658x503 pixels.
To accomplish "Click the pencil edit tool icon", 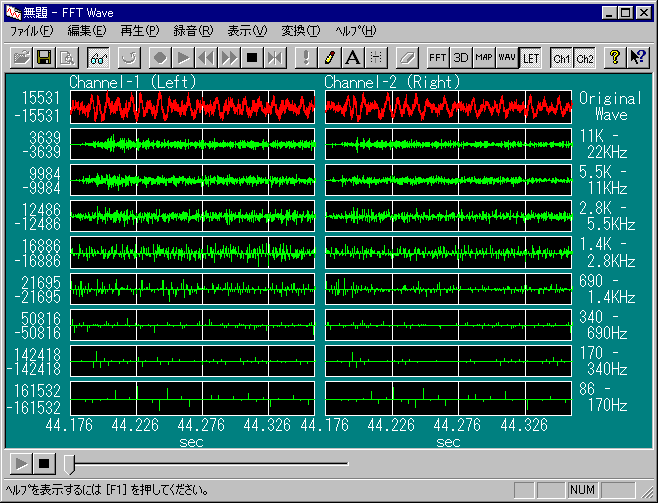I will pyautogui.click(x=331, y=58).
